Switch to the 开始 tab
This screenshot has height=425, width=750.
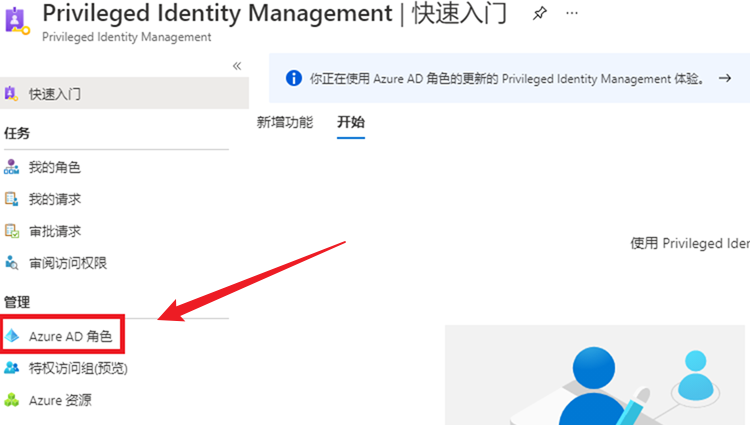coord(351,122)
